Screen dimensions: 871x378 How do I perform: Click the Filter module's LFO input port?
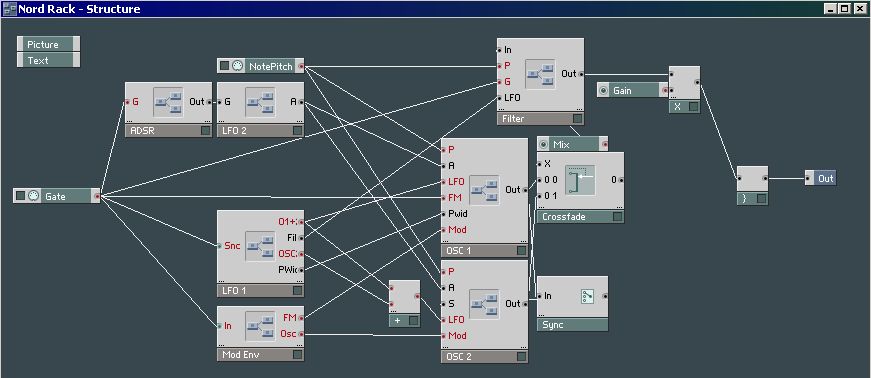pos(500,98)
